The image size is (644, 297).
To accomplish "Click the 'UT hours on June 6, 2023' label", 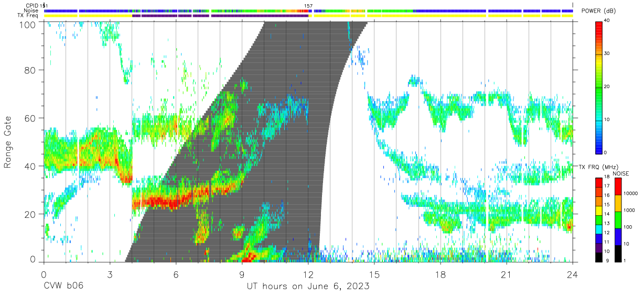I will [x=308, y=287].
